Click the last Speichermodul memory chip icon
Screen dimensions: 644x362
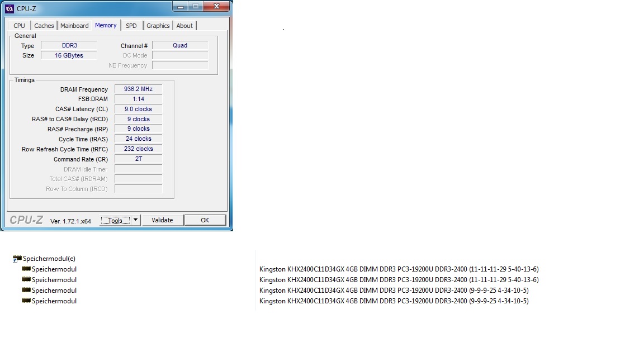[x=26, y=301]
